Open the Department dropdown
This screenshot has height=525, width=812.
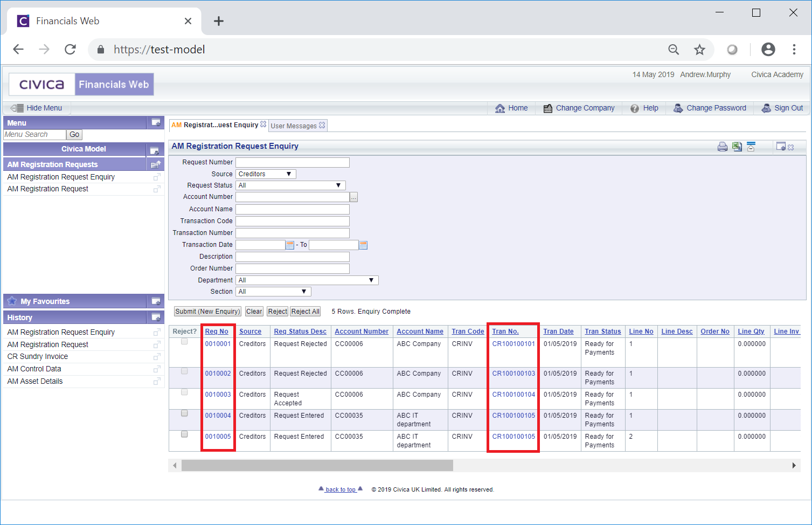tap(307, 280)
